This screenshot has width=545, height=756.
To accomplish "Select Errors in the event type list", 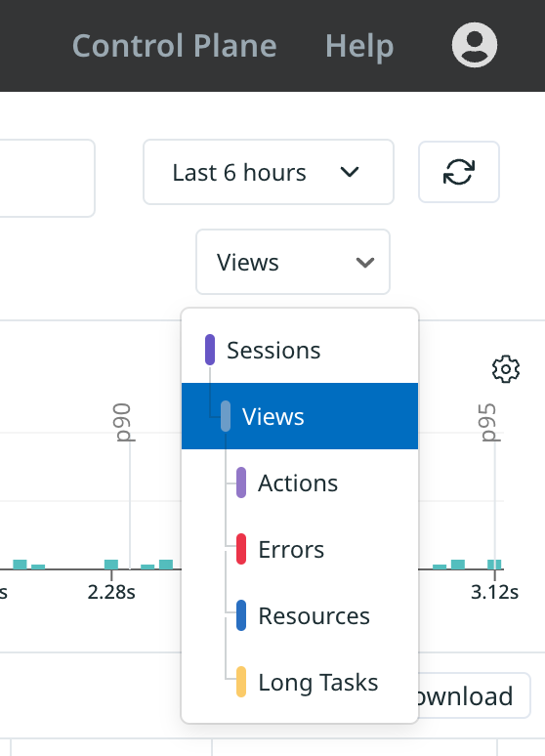I will pos(300,549).
